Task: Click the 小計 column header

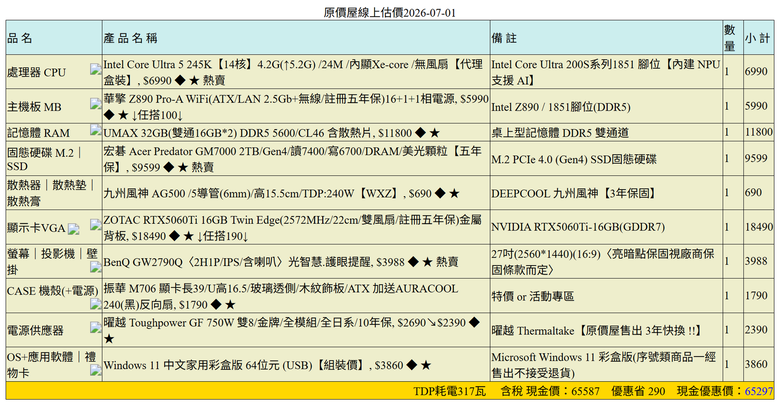Action: [758, 38]
